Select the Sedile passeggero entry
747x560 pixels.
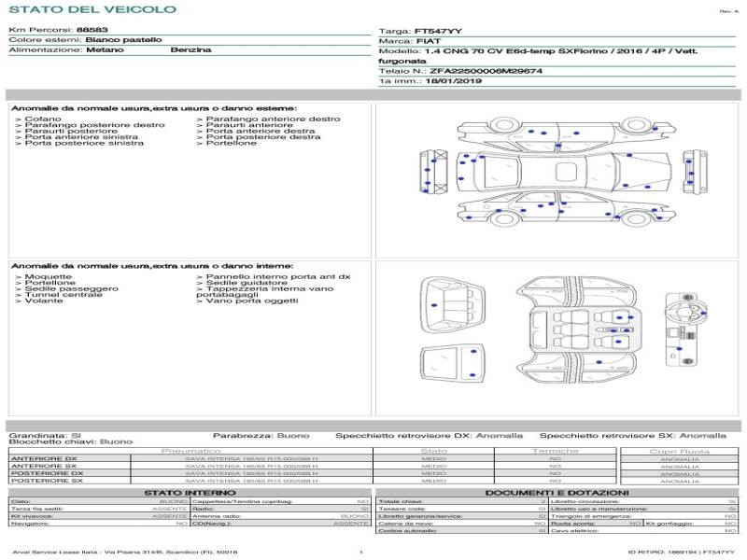(x=66, y=288)
